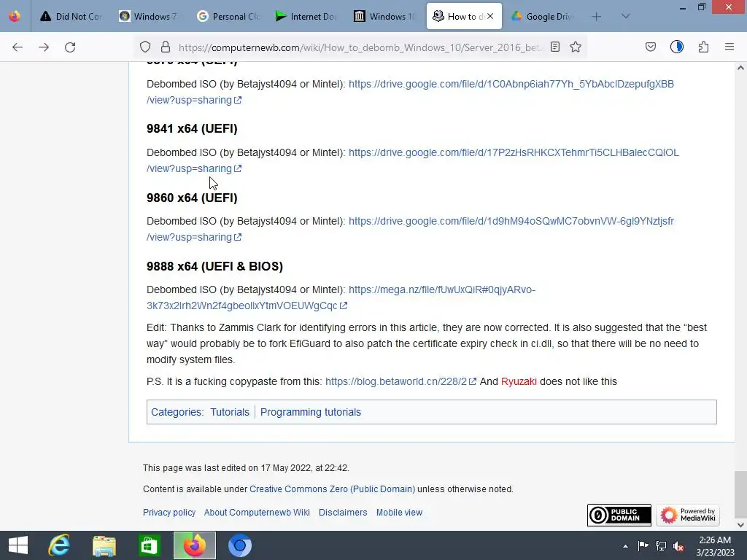
Task: Select the '9860 x64 (UEFI)' heading text
Action: [x=192, y=198]
